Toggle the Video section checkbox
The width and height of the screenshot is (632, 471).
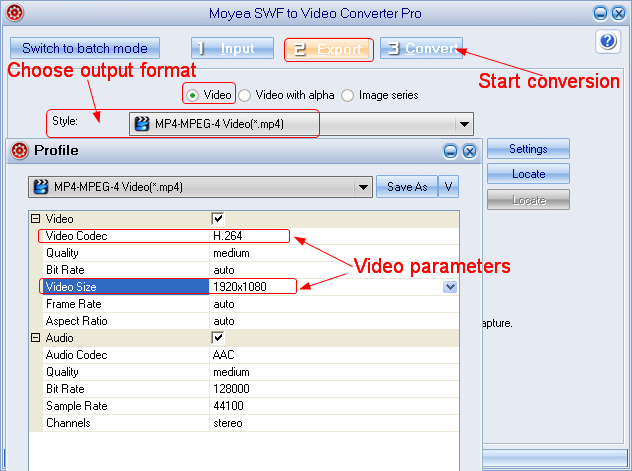coord(218,219)
